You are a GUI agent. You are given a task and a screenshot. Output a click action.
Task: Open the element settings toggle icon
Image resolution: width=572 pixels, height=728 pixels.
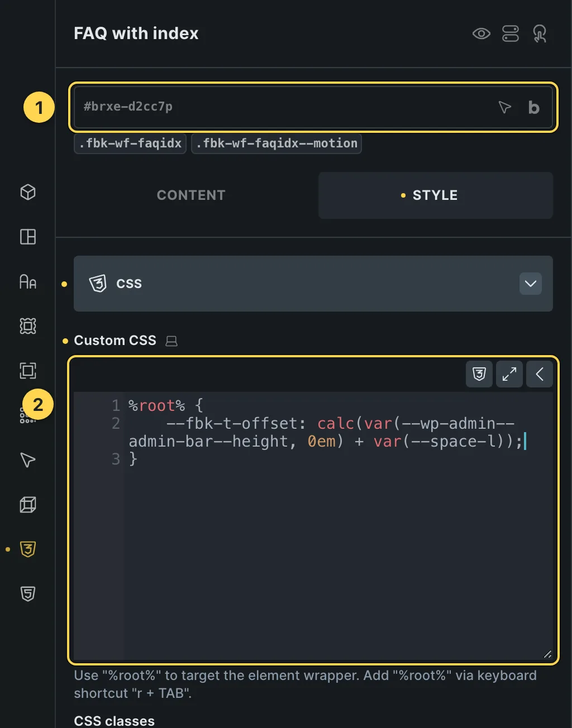pyautogui.click(x=511, y=33)
